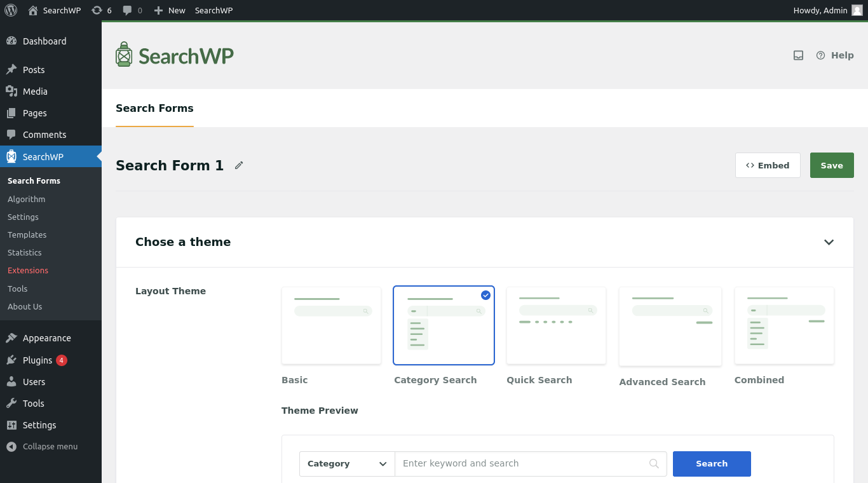The height and width of the screenshot is (483, 868).
Task: Open the Category dropdown in the preview
Action: click(x=346, y=463)
